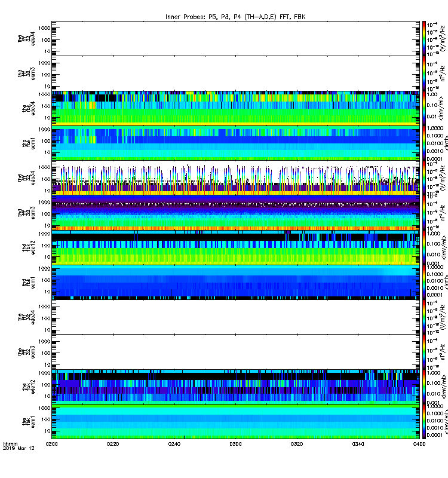The height and width of the screenshot is (478, 448).
Task: Click the thd fbk scm1 spectrogram panel
Action: tap(235, 282)
